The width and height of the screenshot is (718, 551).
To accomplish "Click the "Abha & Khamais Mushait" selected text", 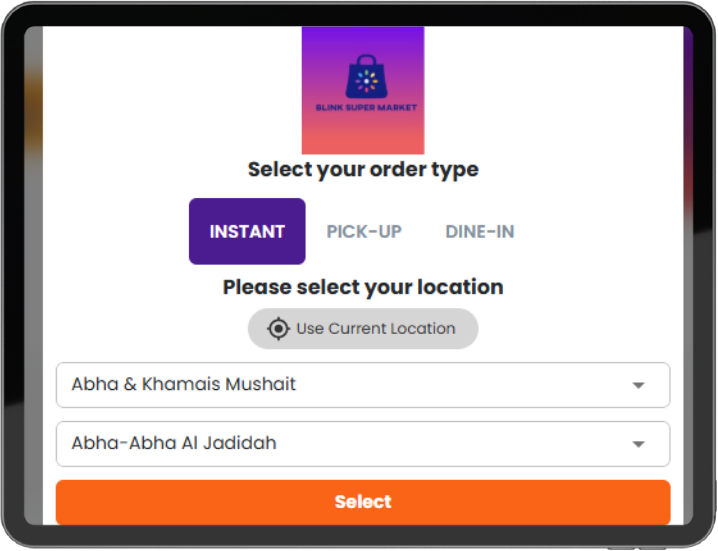I will [184, 384].
